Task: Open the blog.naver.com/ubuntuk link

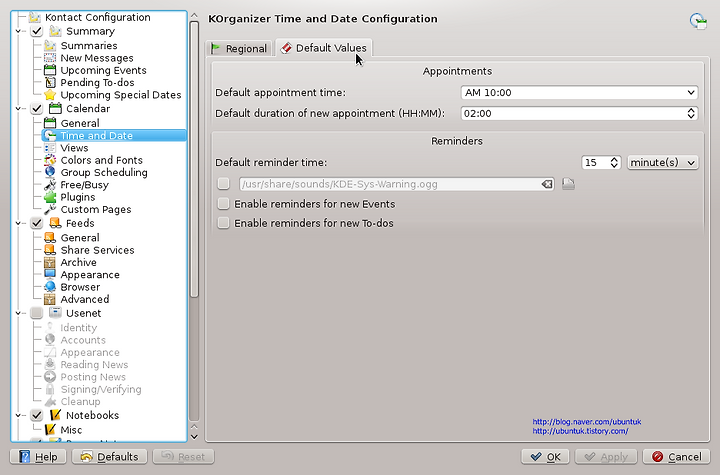Action: tap(586, 422)
